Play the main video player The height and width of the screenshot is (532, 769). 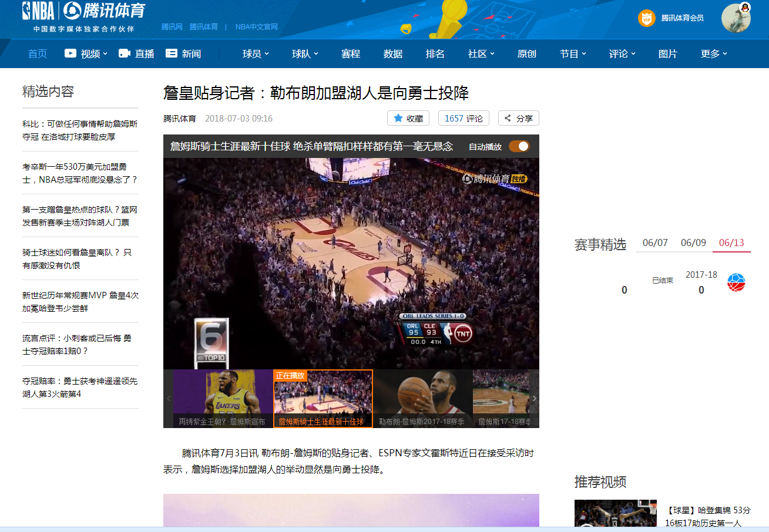point(351,263)
